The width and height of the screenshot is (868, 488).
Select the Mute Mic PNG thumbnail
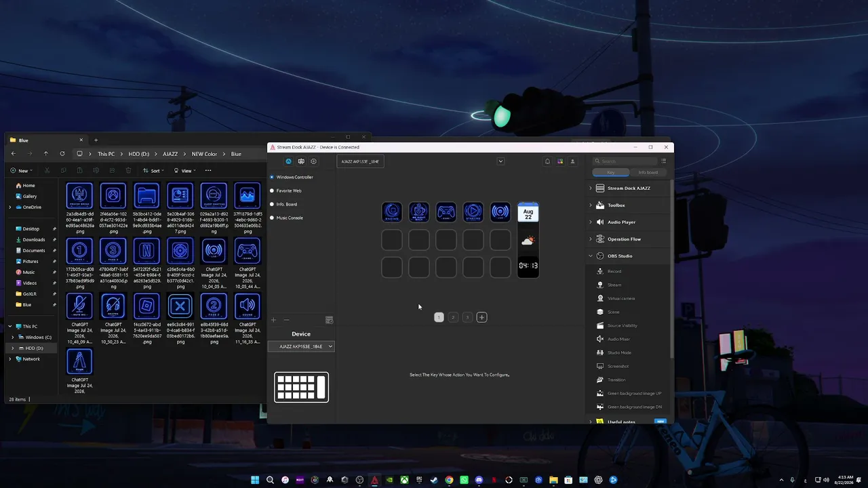click(79, 306)
